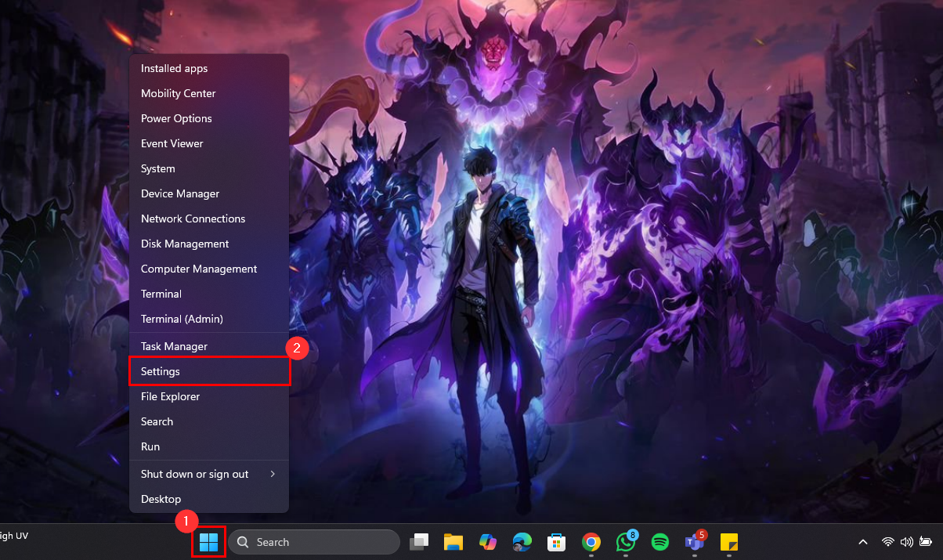
Task: Launch File Explorer from the taskbar
Action: point(453,542)
